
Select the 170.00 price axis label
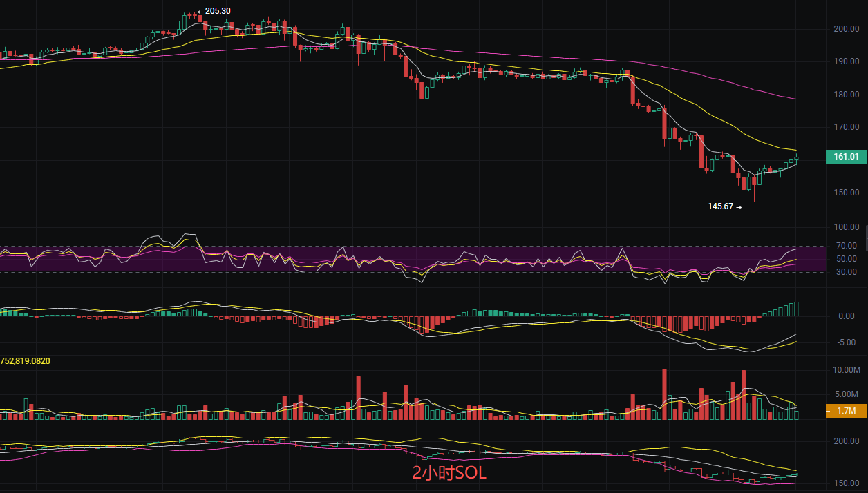[846, 127]
